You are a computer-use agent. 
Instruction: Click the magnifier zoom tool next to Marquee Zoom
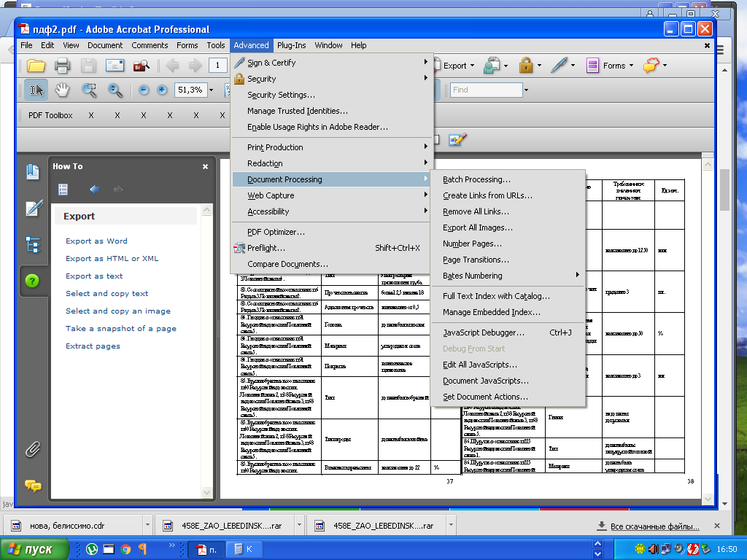(115, 90)
